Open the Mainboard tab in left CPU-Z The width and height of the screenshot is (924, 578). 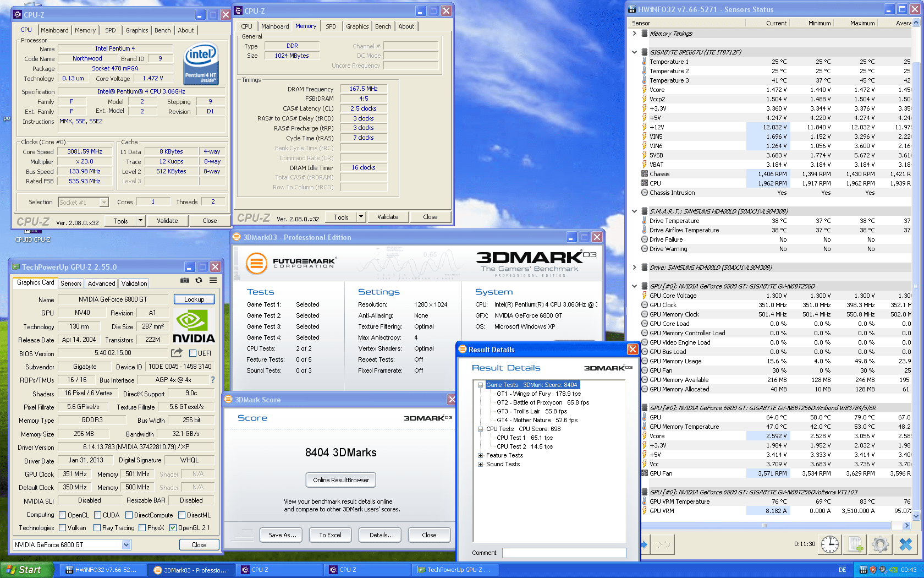pyautogui.click(x=54, y=30)
